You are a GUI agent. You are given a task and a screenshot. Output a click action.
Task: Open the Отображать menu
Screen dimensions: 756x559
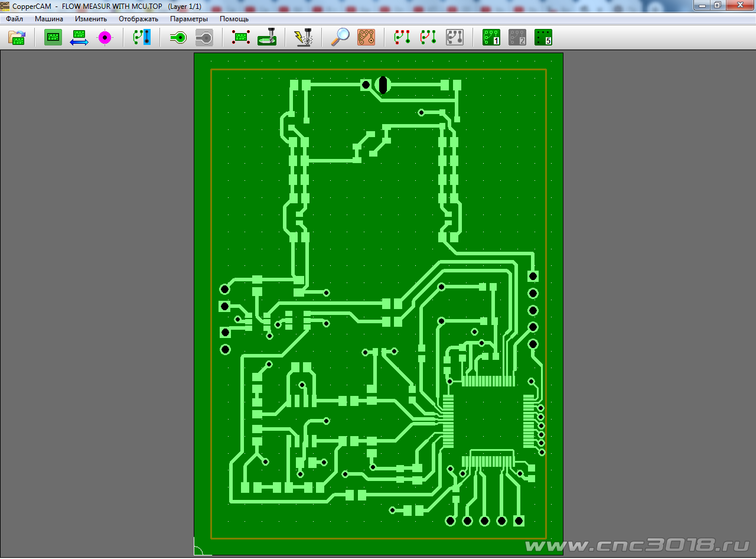point(139,19)
